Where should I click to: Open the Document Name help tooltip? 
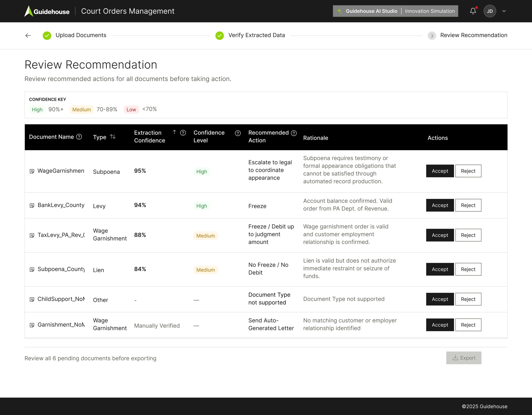(79, 137)
